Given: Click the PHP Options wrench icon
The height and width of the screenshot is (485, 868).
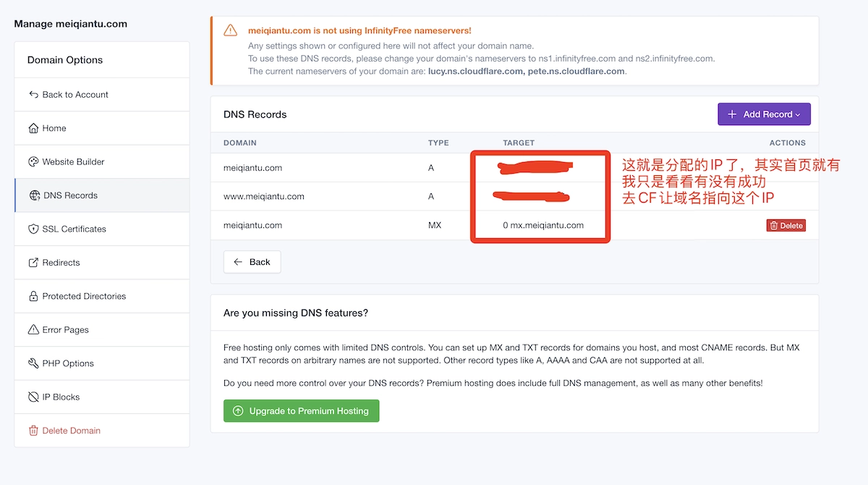Looking at the screenshot, I should click(x=33, y=363).
